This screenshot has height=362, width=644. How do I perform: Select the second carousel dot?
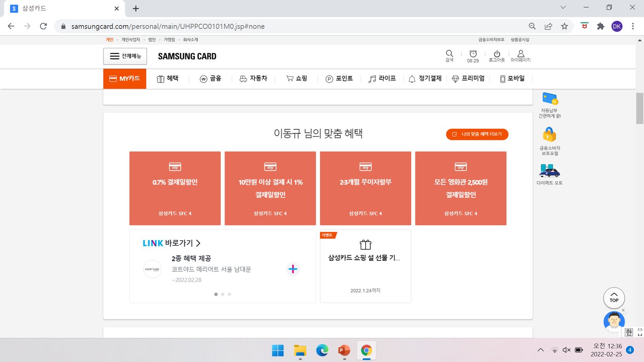point(223,294)
